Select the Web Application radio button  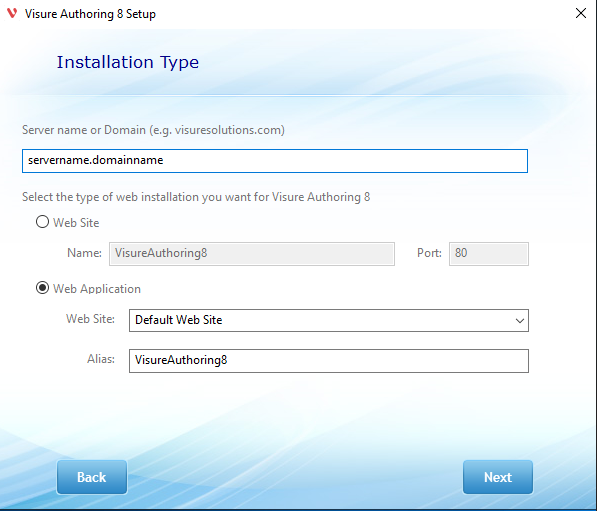click(x=42, y=288)
